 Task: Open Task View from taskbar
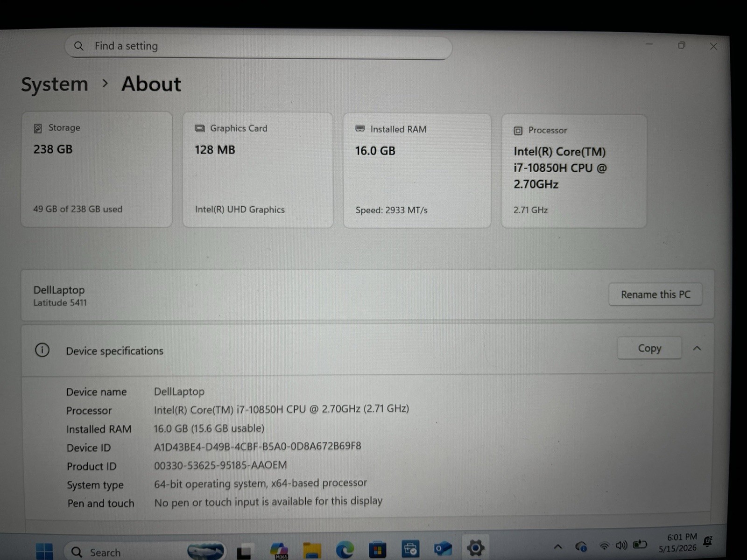click(x=244, y=552)
